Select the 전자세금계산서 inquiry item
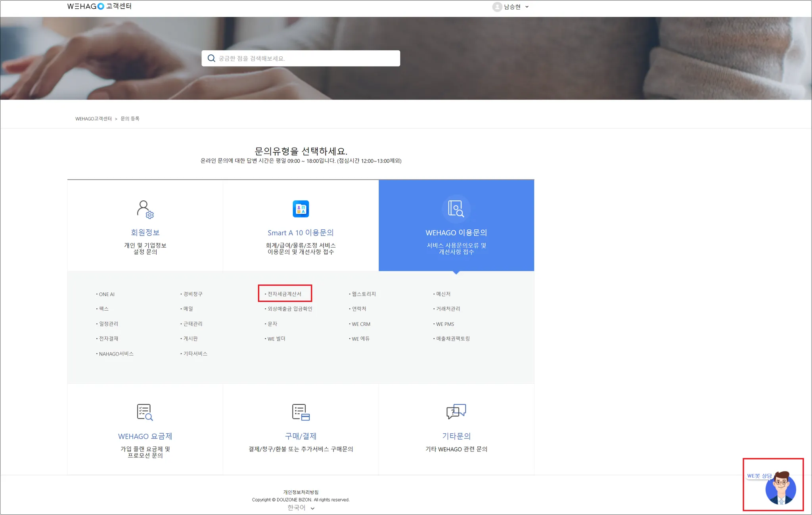 click(x=284, y=294)
